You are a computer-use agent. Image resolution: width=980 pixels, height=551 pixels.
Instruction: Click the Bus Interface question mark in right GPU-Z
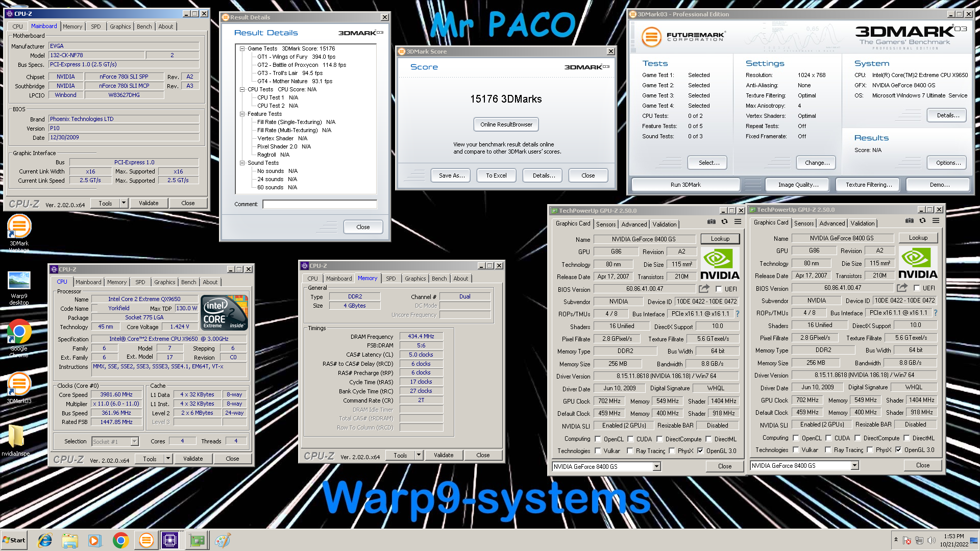[935, 313]
